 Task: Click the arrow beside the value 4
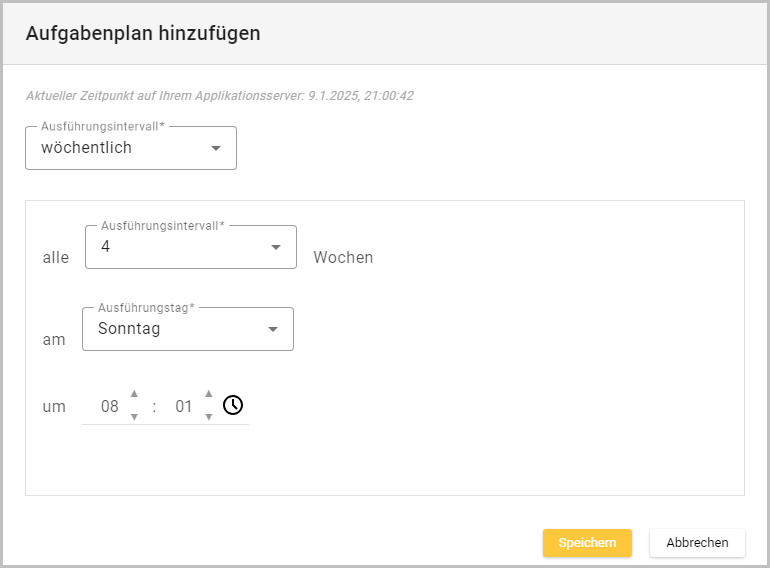(x=276, y=248)
